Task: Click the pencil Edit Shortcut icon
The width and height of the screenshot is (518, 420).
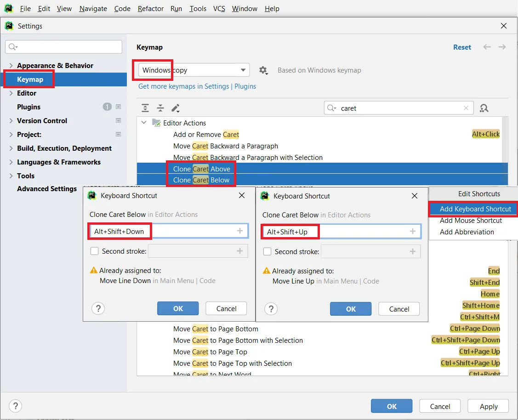Action: [176, 108]
